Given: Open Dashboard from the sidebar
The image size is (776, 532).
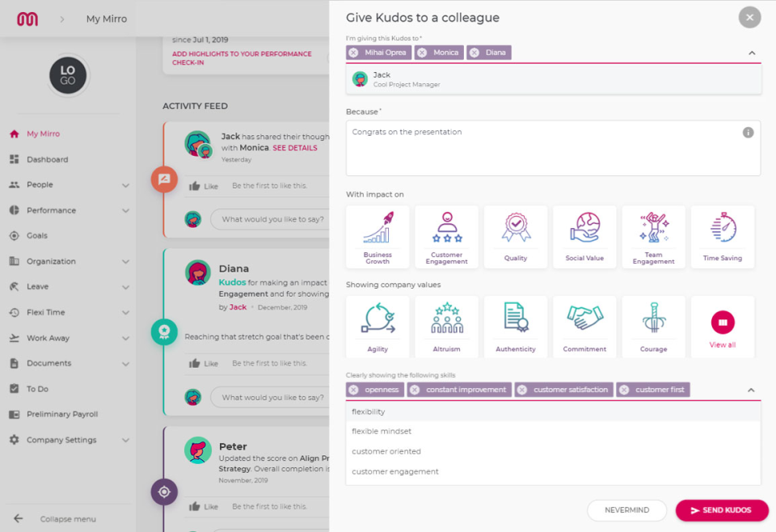Looking at the screenshot, I should tap(47, 159).
